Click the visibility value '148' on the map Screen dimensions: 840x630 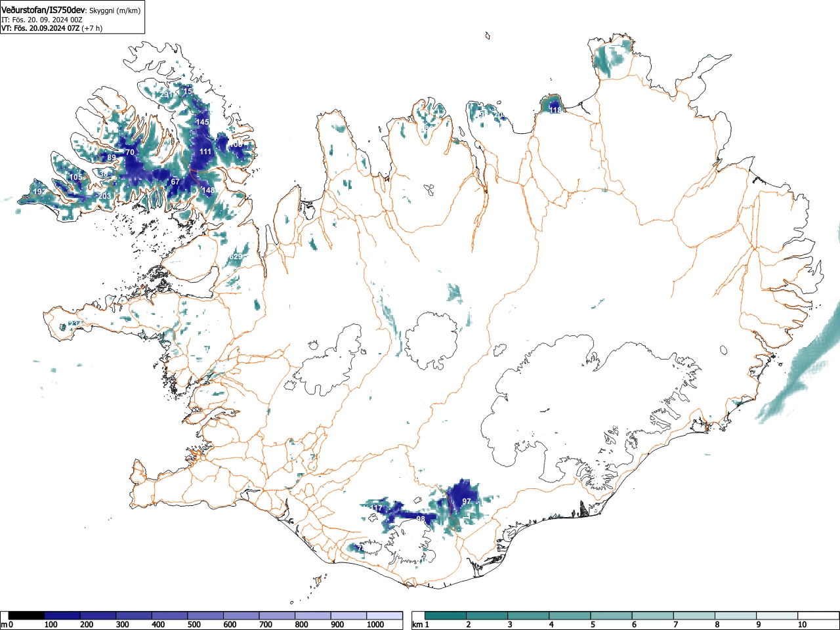[x=208, y=190]
